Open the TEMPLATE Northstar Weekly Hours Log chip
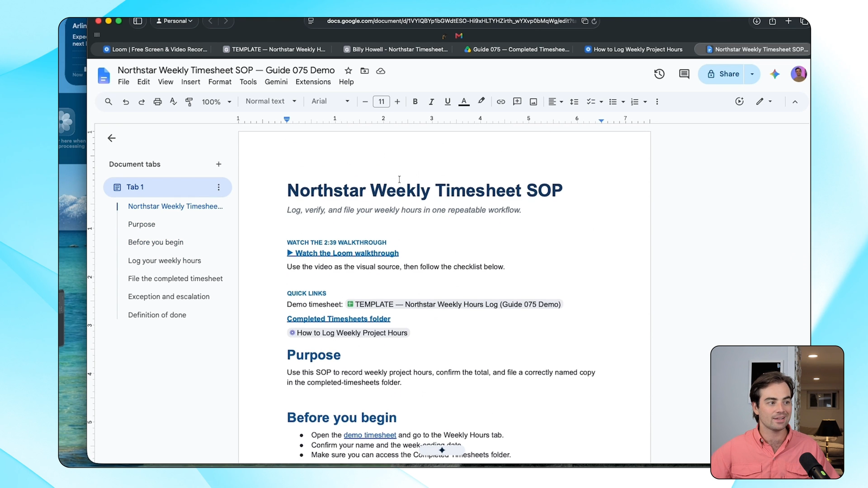 click(454, 304)
